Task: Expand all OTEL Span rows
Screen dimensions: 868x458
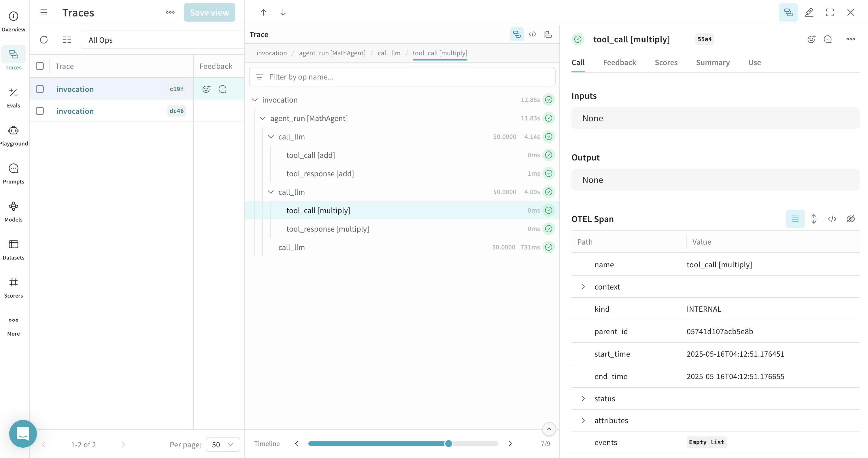Action: [814, 219]
